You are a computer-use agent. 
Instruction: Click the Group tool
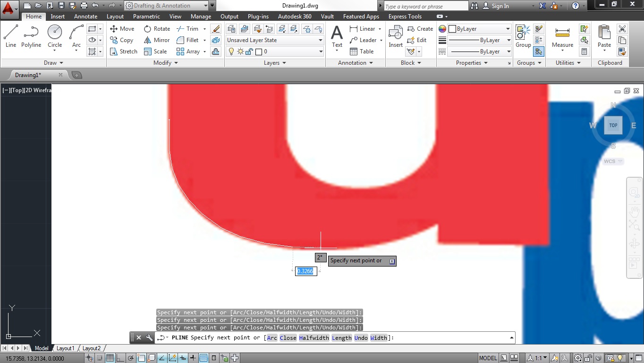coord(523,36)
